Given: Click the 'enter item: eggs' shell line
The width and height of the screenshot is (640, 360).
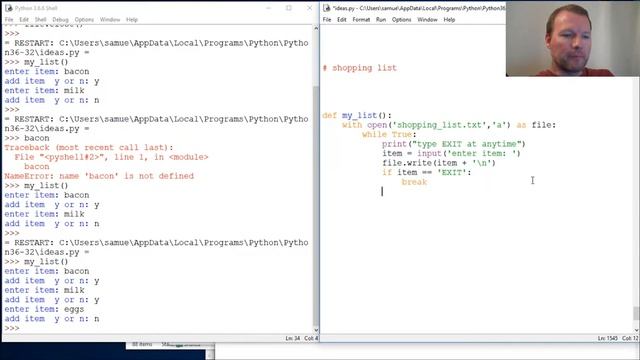Looking at the screenshot, I should (x=44, y=309).
